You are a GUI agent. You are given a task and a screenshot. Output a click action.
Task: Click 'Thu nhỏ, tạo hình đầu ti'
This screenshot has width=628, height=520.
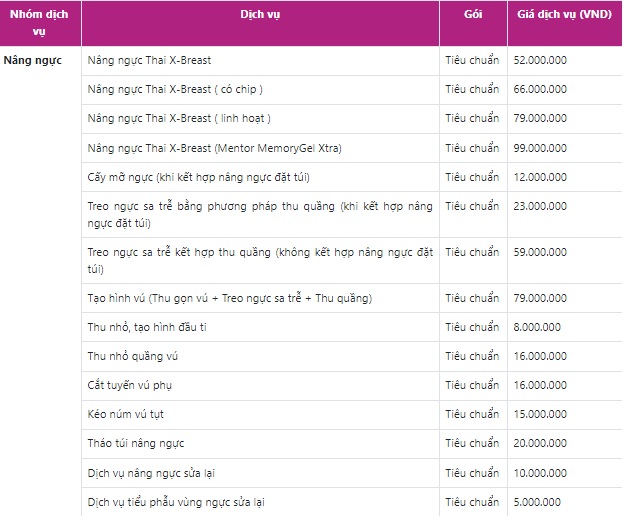(147, 327)
